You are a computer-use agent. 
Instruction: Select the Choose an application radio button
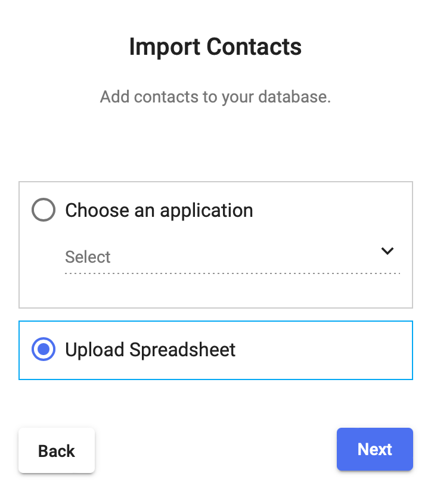[x=43, y=210]
